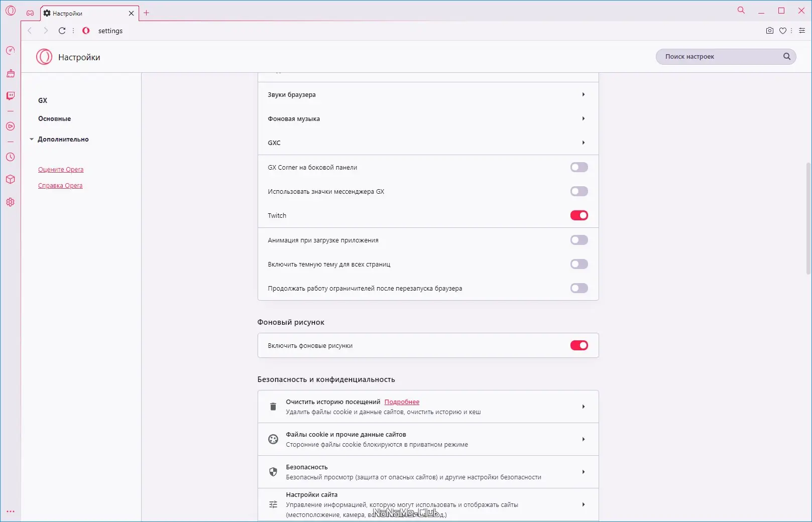Open Easy Setup menu icon
The width and height of the screenshot is (812, 522).
click(802, 31)
